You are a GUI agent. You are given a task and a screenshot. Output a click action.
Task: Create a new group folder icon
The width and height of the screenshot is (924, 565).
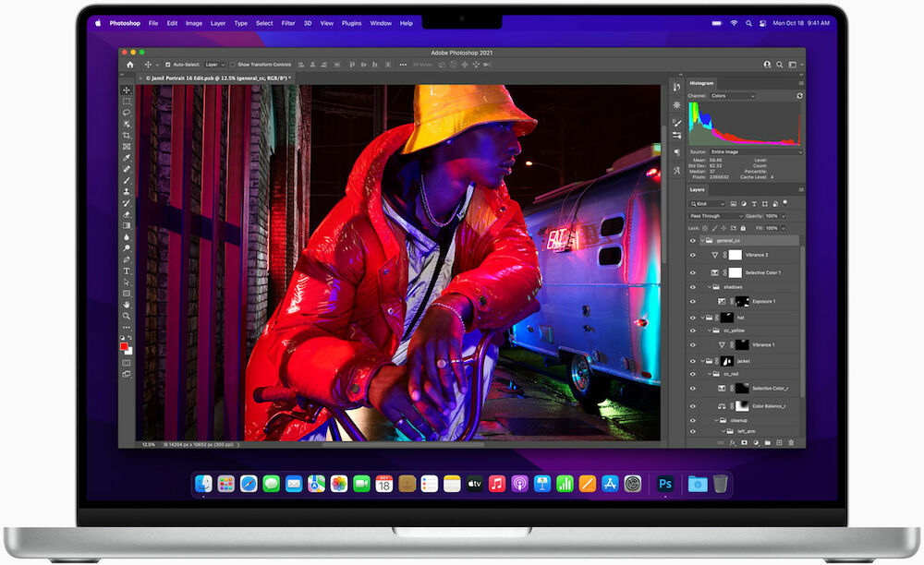coord(768,442)
